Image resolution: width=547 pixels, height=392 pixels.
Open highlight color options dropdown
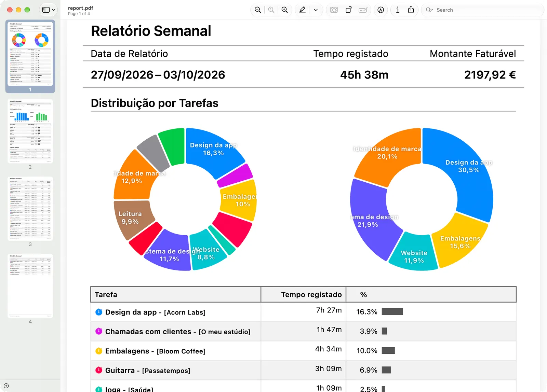(x=316, y=10)
